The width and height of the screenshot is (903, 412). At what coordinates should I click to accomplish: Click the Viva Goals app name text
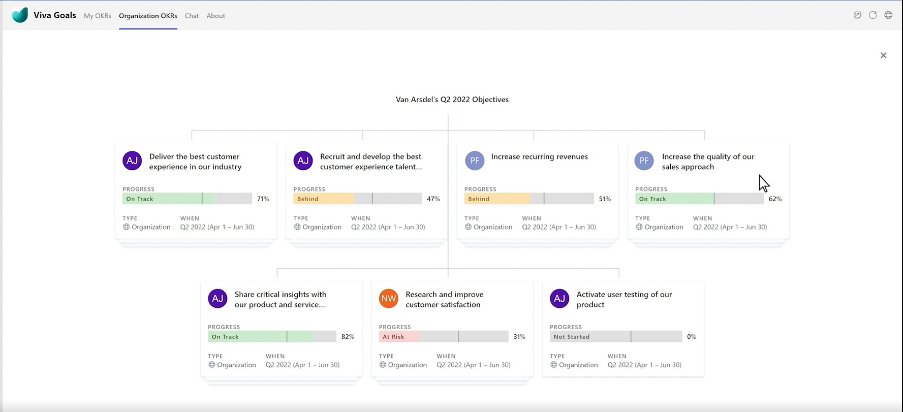[x=55, y=16]
